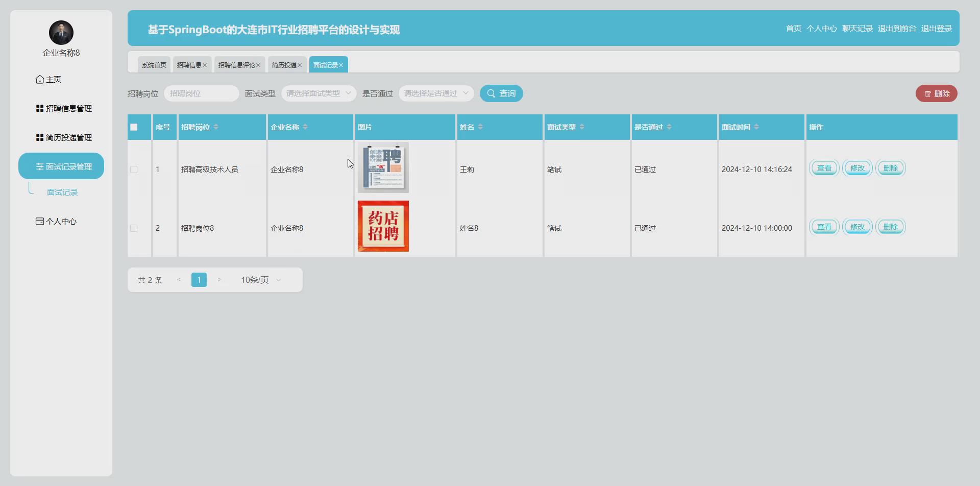Image resolution: width=980 pixels, height=486 pixels.
Task: Select 面试记录 submenu item
Action: pos(62,192)
